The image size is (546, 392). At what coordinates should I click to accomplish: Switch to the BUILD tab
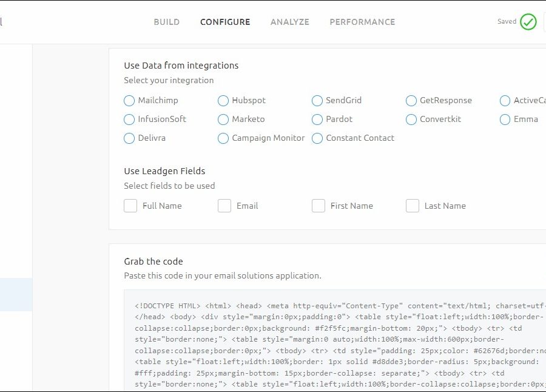(166, 22)
